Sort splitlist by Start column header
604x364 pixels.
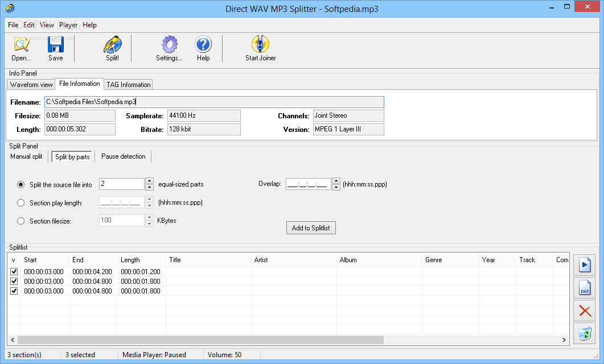coord(44,260)
